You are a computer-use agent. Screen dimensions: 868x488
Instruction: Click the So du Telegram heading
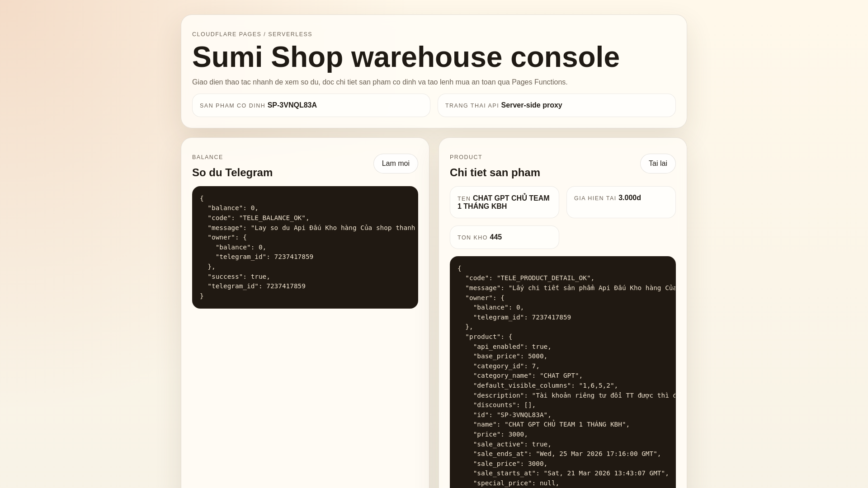point(232,173)
